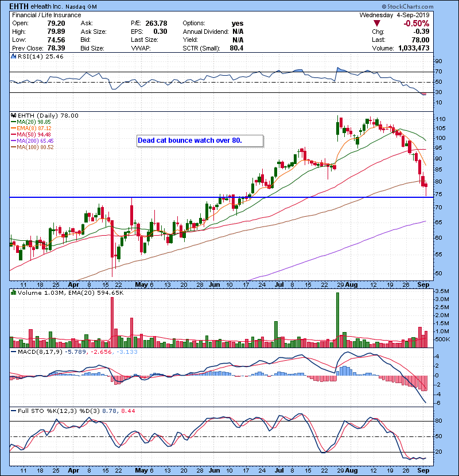The height and width of the screenshot is (476, 459).
Task: Click the -6 MACD axis label
Action: point(438,403)
